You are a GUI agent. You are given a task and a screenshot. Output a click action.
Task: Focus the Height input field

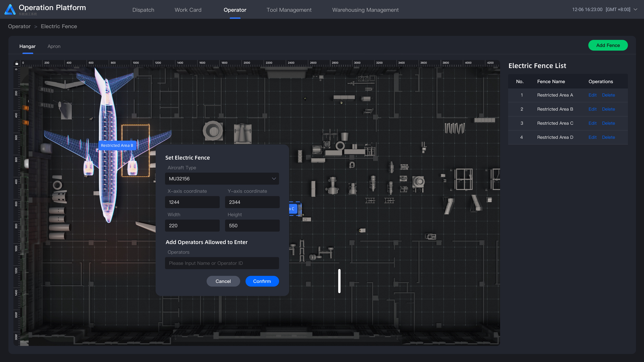point(252,226)
